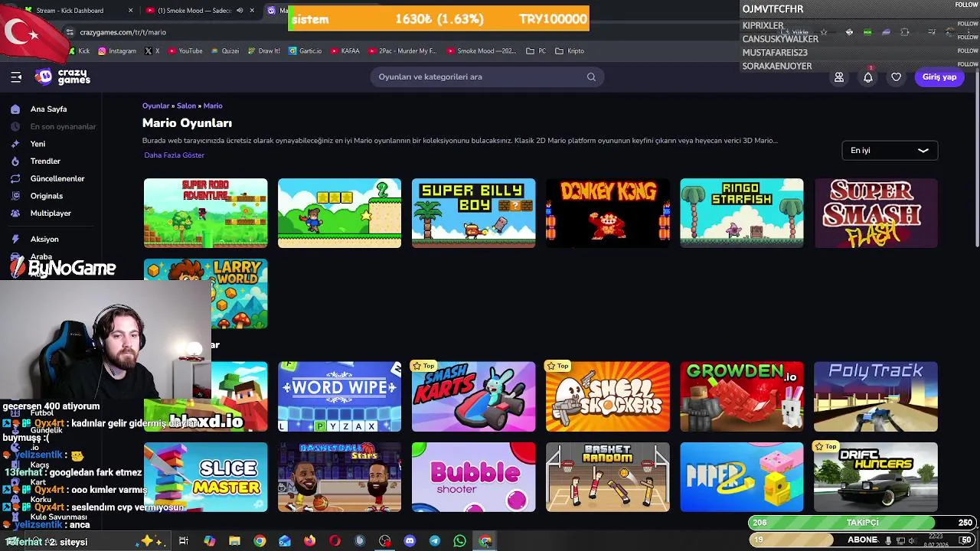Viewport: 980px width, 551px height.
Task: Open Bubble Shooter game
Action: 473,477
